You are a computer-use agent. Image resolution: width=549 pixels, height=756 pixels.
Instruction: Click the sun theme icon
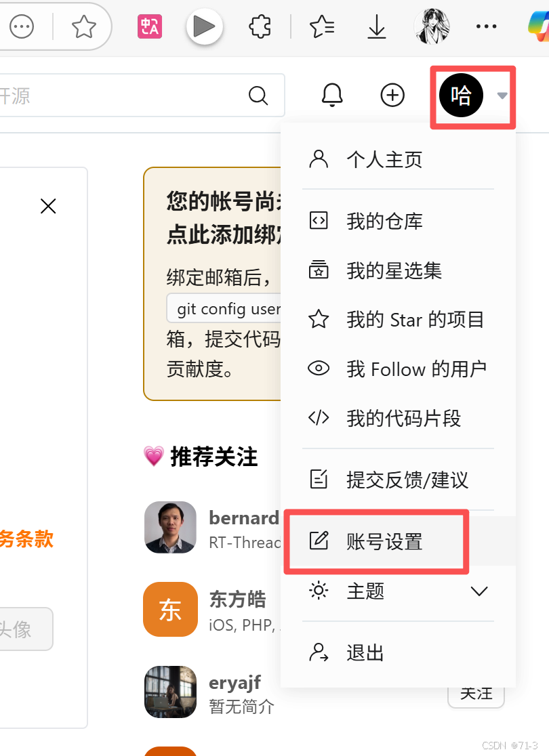click(319, 591)
